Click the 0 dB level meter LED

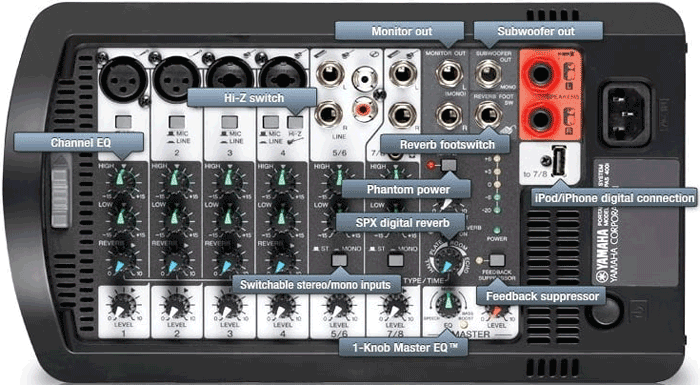point(497,184)
